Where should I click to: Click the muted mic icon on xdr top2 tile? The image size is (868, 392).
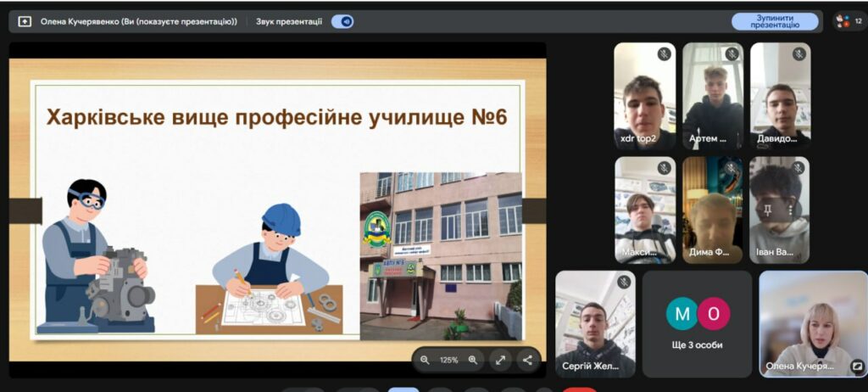point(664,54)
